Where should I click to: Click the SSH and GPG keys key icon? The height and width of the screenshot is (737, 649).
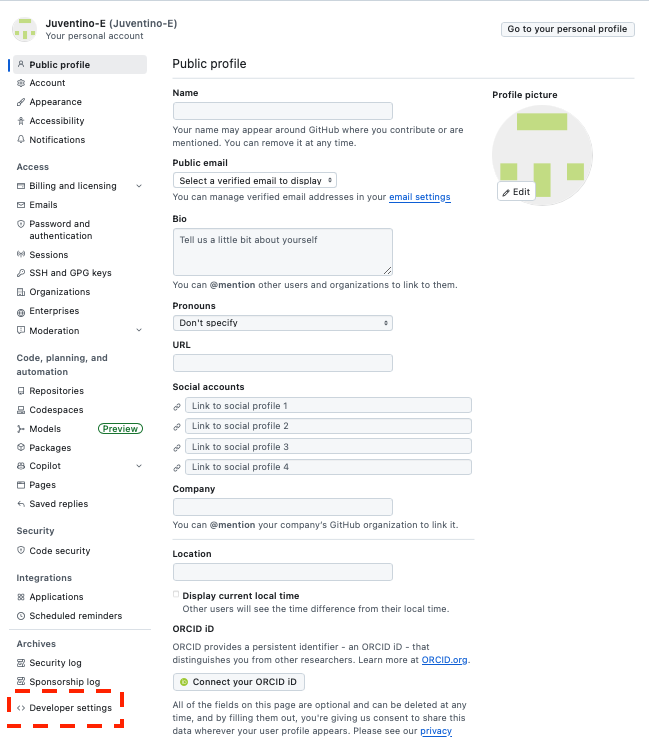click(21, 273)
